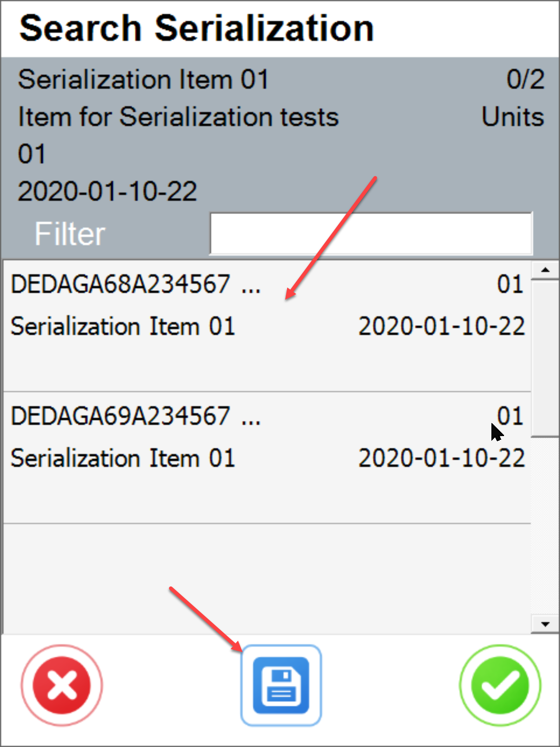Click the Search Serialization title
Viewport: 560px width, 747px height.
click(x=196, y=28)
